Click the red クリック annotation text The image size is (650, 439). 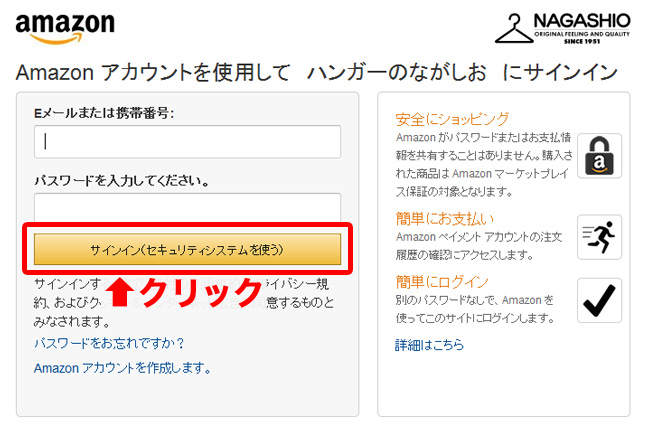click(200, 292)
